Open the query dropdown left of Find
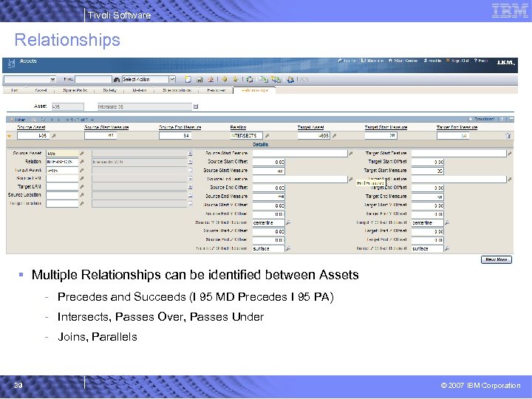Screen dimensions: 532x399 pyautogui.click(x=52, y=79)
